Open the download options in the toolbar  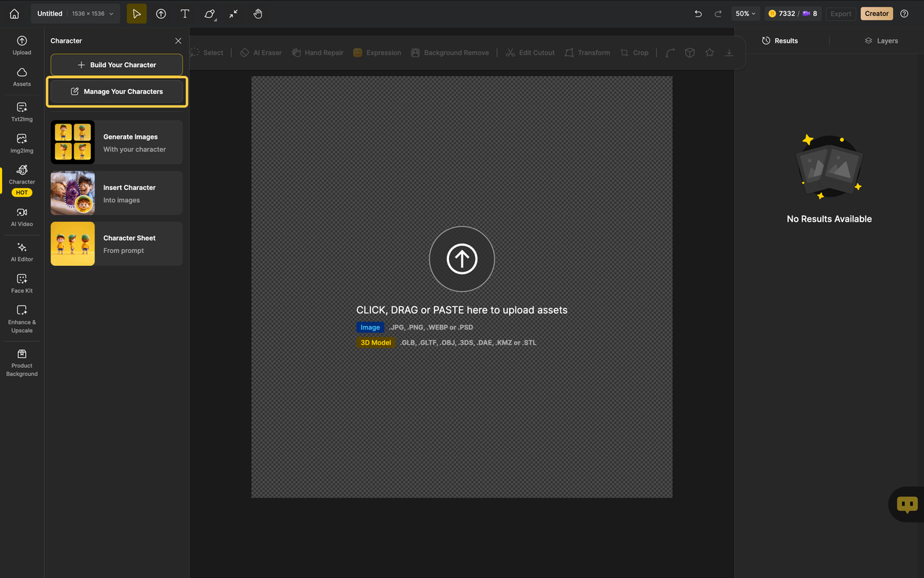click(729, 52)
